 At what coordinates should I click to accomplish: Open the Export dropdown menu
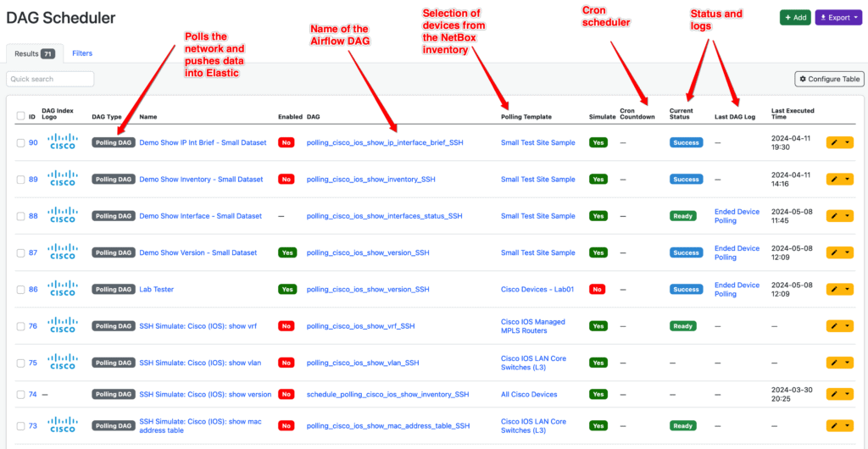pyautogui.click(x=837, y=17)
